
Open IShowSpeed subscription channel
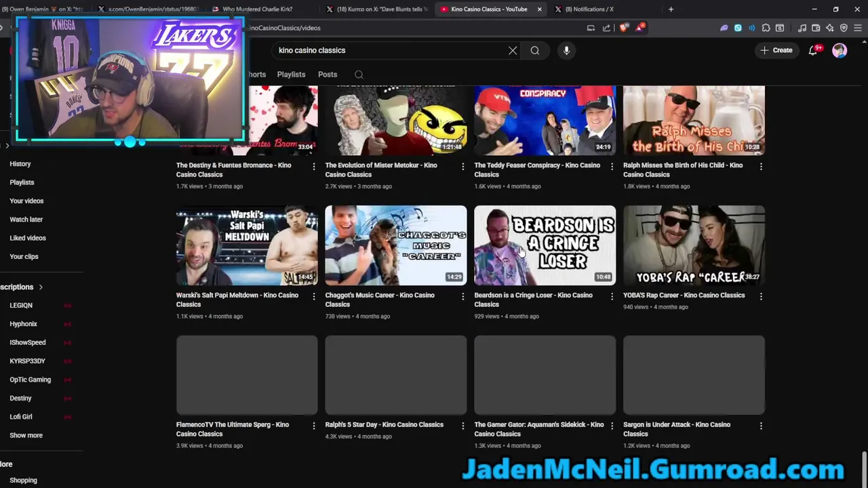point(28,342)
